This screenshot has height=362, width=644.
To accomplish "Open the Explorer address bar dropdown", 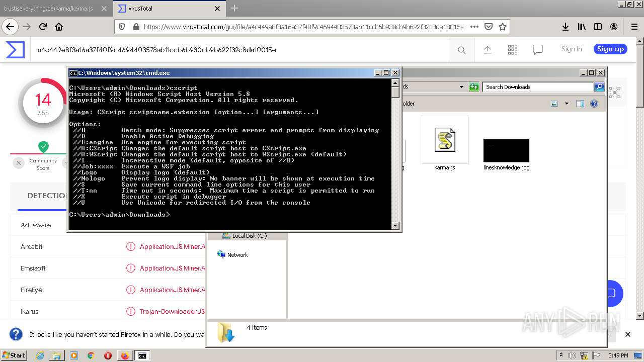I will [x=461, y=87].
